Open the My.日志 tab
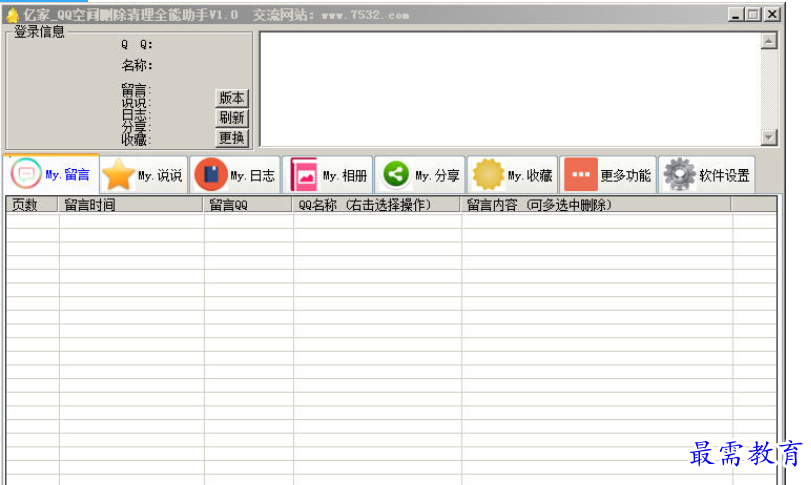 pyautogui.click(x=235, y=175)
